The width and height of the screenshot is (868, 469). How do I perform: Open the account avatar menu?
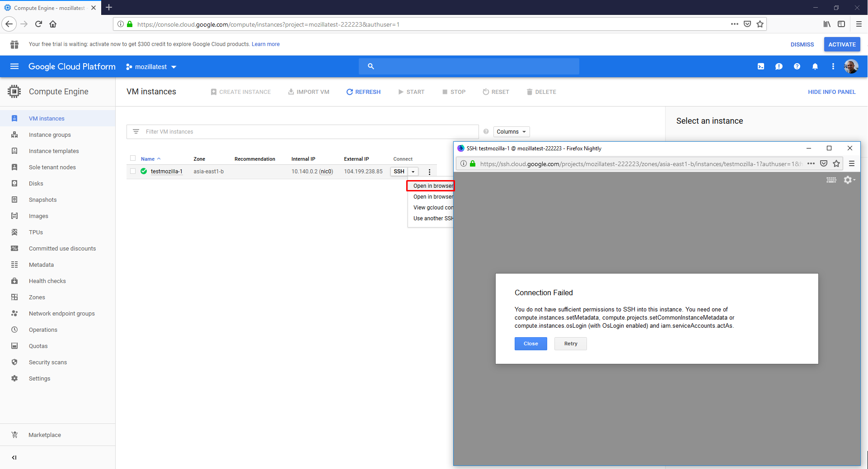(x=851, y=66)
